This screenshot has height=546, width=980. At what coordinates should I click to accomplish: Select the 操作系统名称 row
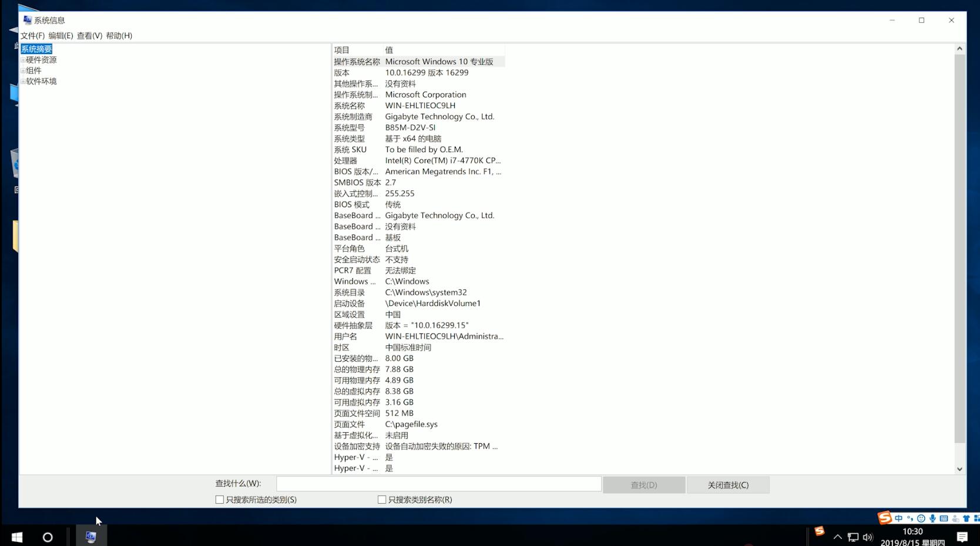click(418, 62)
